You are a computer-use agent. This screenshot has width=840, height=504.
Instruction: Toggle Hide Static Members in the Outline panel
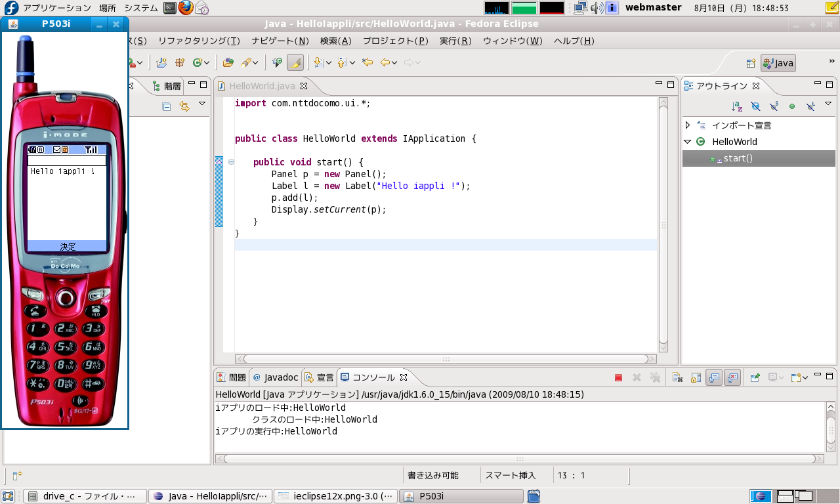tap(774, 106)
